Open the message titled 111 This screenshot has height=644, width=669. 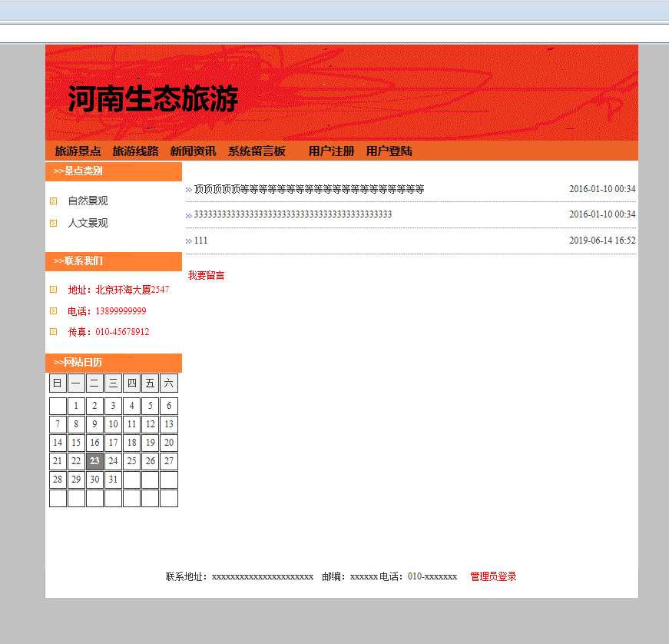click(200, 240)
